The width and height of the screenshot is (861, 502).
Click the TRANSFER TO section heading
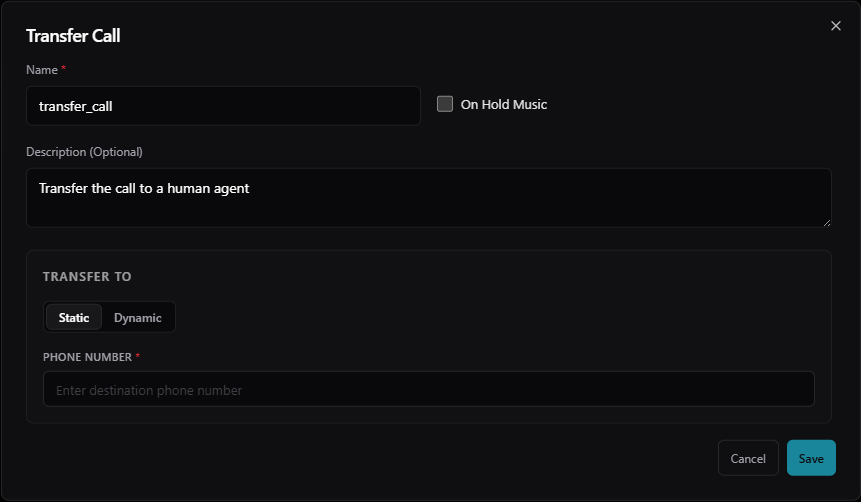tap(87, 276)
